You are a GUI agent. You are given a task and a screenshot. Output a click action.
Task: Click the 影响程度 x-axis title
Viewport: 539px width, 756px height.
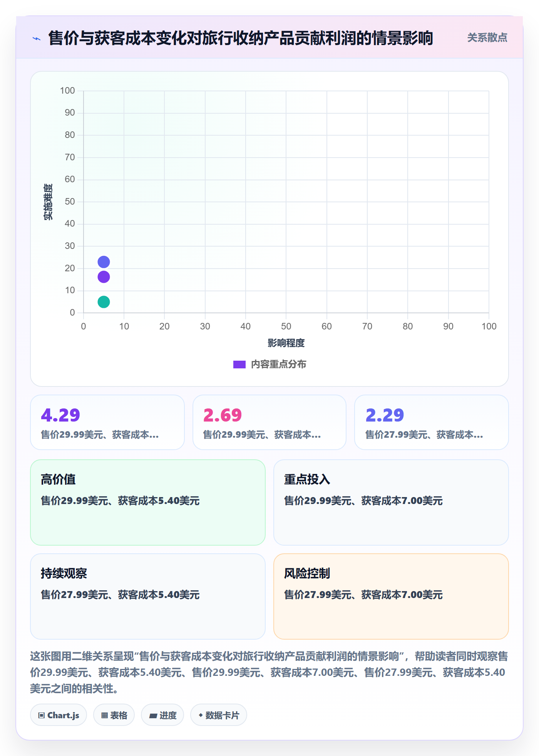point(286,343)
